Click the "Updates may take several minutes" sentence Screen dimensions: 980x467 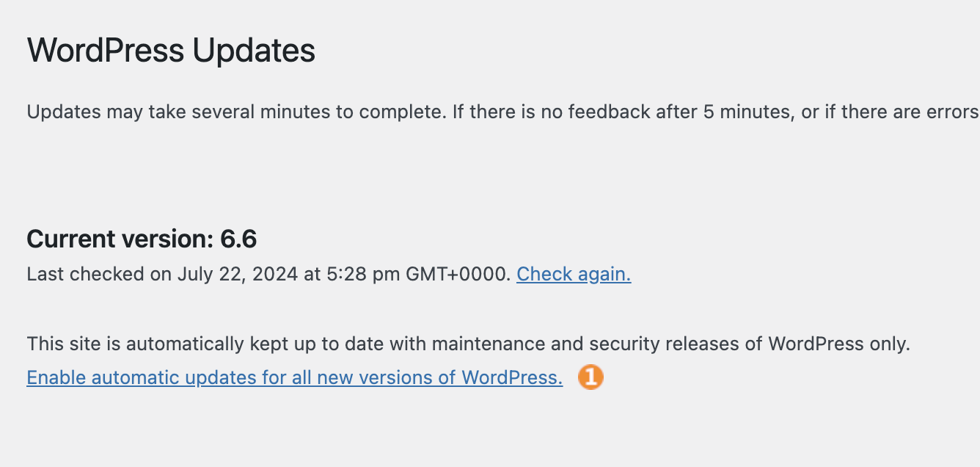503,112
